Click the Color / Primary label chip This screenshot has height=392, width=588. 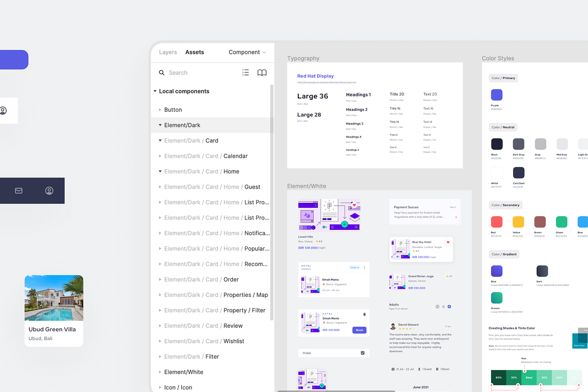(503, 78)
